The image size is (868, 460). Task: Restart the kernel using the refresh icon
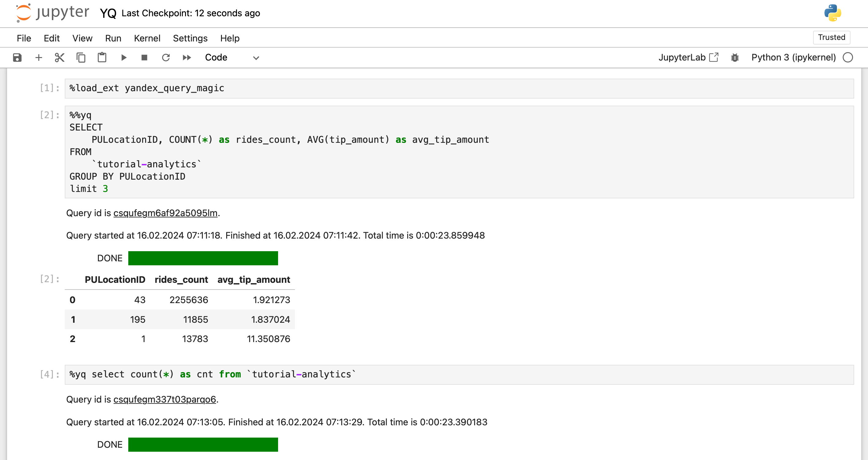click(166, 57)
